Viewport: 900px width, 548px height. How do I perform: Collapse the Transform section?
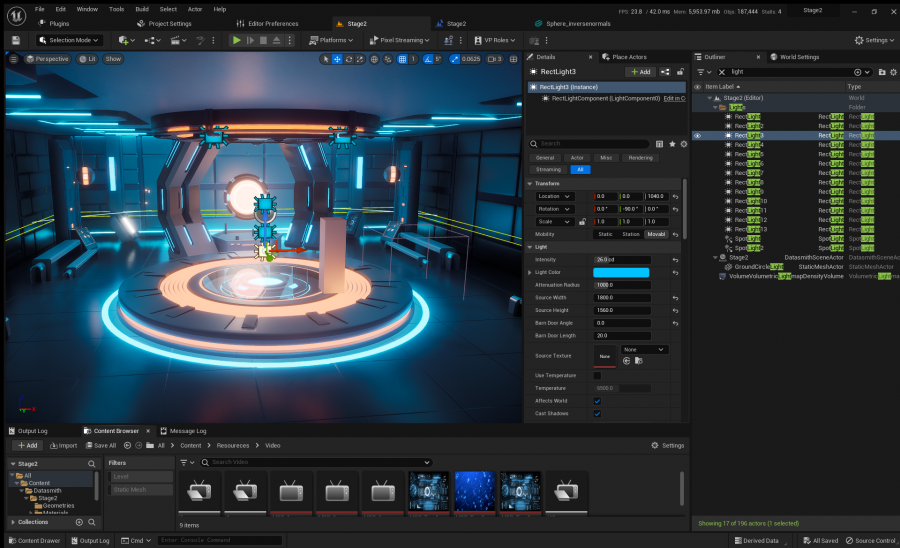(530, 184)
